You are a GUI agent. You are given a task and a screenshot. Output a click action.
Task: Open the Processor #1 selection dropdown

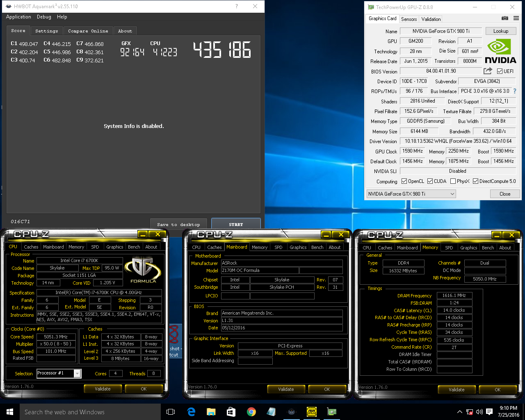(x=59, y=373)
